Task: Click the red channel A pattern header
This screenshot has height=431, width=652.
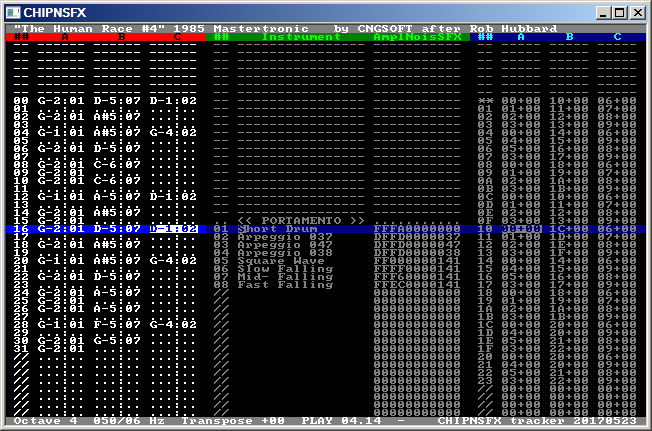Action: [x=66, y=37]
